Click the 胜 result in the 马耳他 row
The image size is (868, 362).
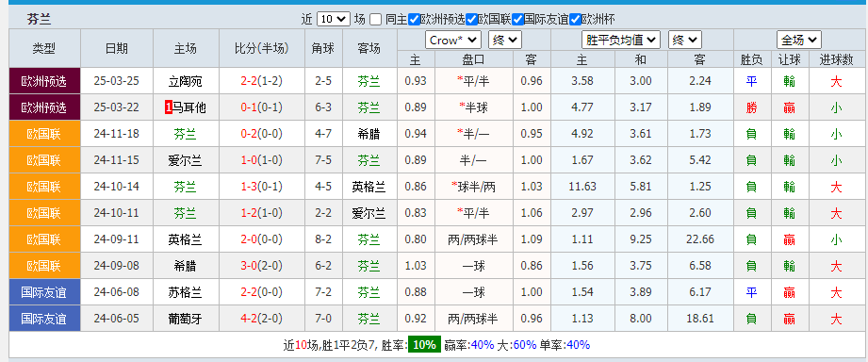pyautogui.click(x=751, y=107)
